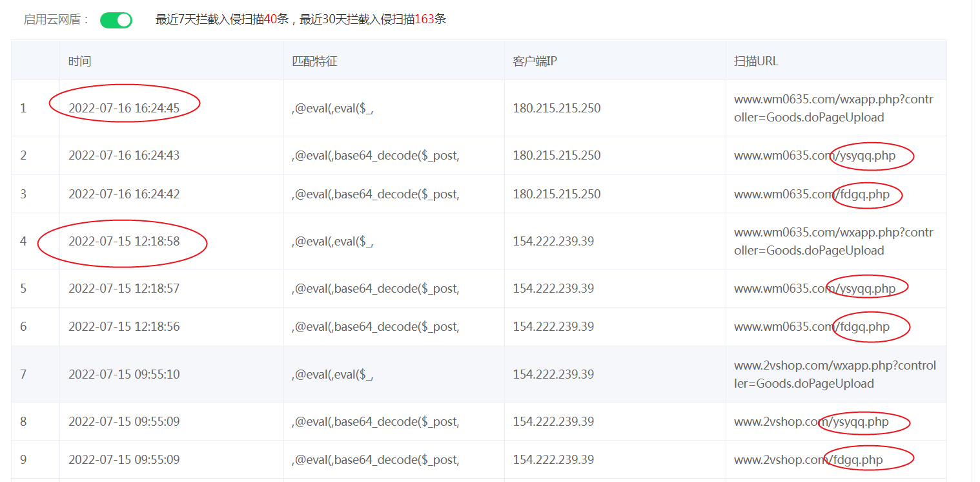Select the timestamp 2022-07-16 16:24:45
The width and height of the screenshot is (980, 482).
pyautogui.click(x=124, y=108)
